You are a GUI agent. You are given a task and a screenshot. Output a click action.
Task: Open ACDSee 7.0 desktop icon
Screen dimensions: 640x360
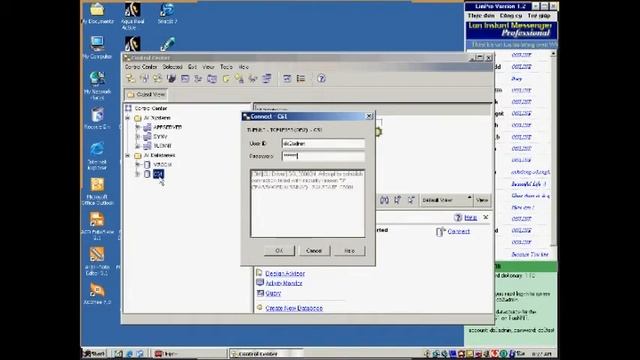97,294
